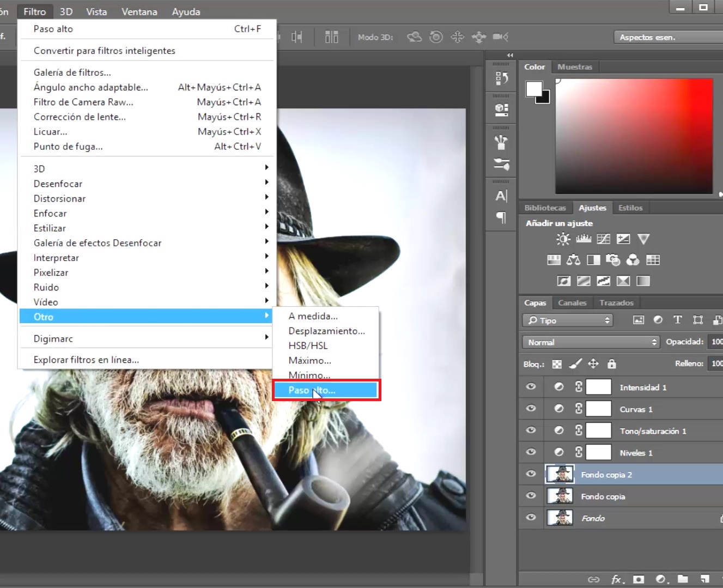
Task: Create a new layer icon
Action: pyautogui.click(x=704, y=579)
